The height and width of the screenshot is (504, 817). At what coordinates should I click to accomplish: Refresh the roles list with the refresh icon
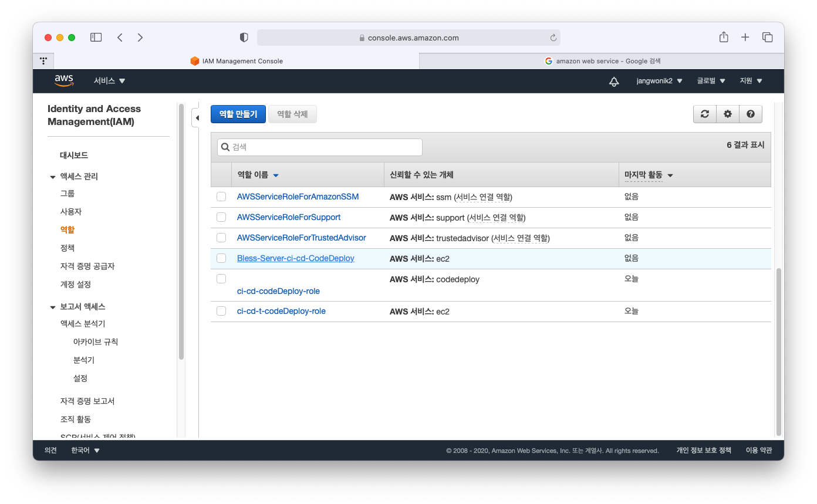pos(705,114)
